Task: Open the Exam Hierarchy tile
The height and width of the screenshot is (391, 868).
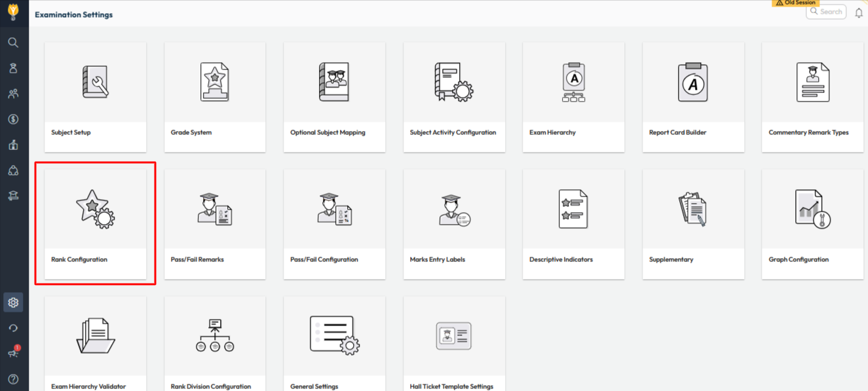Action: (x=573, y=97)
